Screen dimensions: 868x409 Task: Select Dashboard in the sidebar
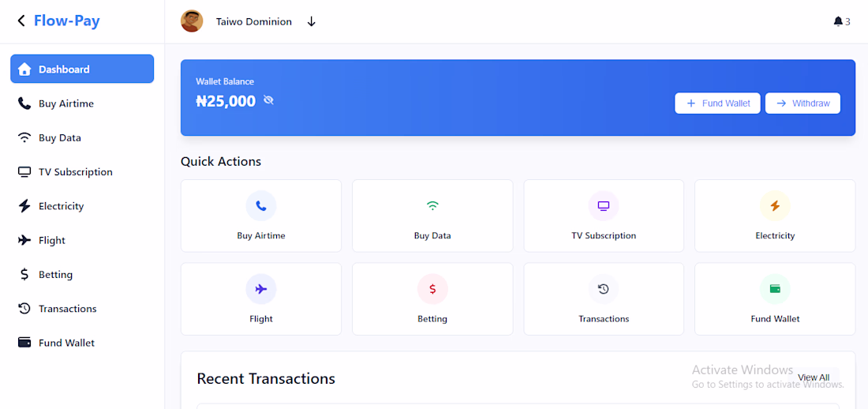pos(82,69)
